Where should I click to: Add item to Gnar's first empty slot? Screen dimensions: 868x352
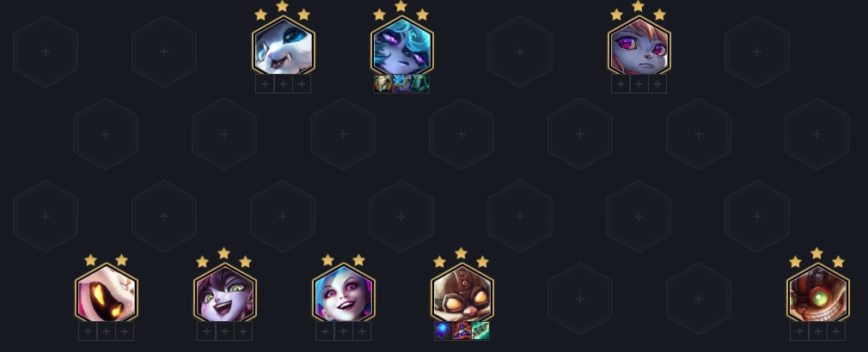pyautogui.click(x=266, y=84)
